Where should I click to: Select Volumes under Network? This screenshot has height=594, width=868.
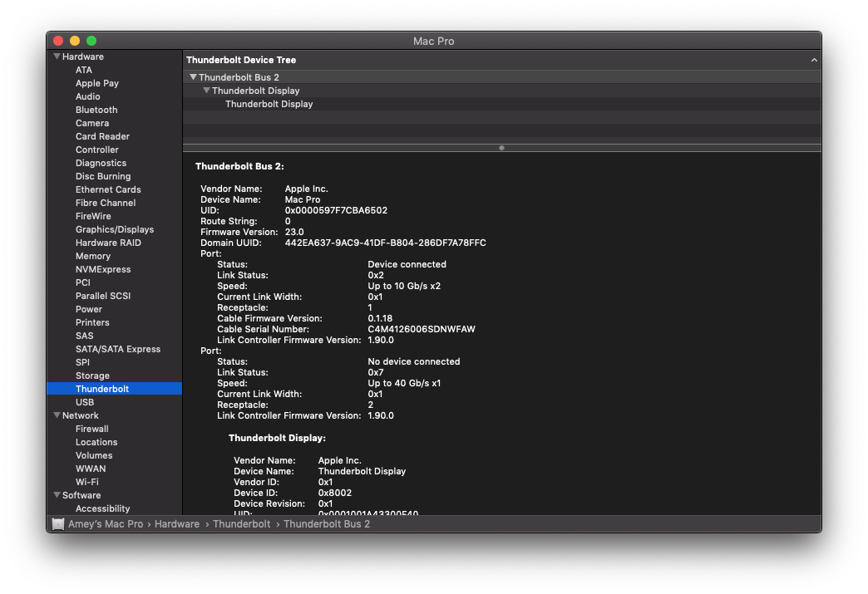pyautogui.click(x=94, y=455)
